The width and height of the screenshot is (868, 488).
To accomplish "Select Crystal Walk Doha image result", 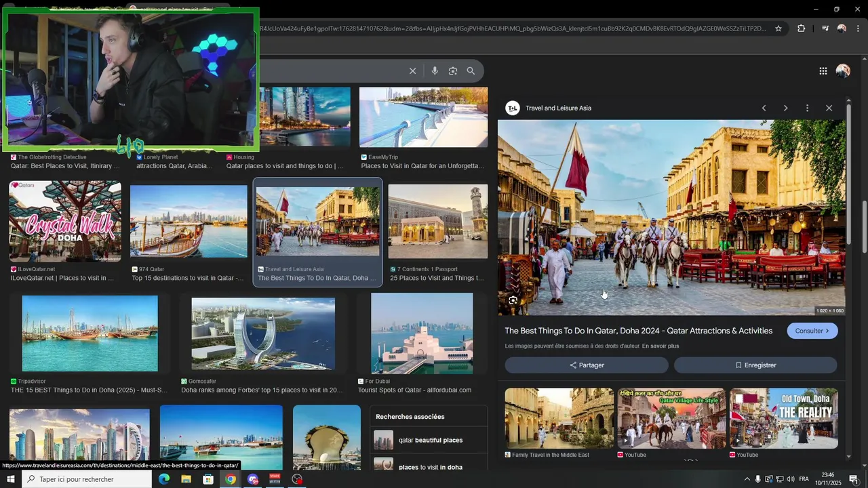I will [65, 221].
